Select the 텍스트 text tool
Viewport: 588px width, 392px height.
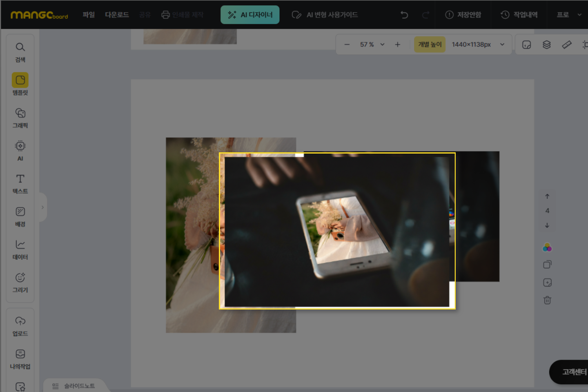20,183
